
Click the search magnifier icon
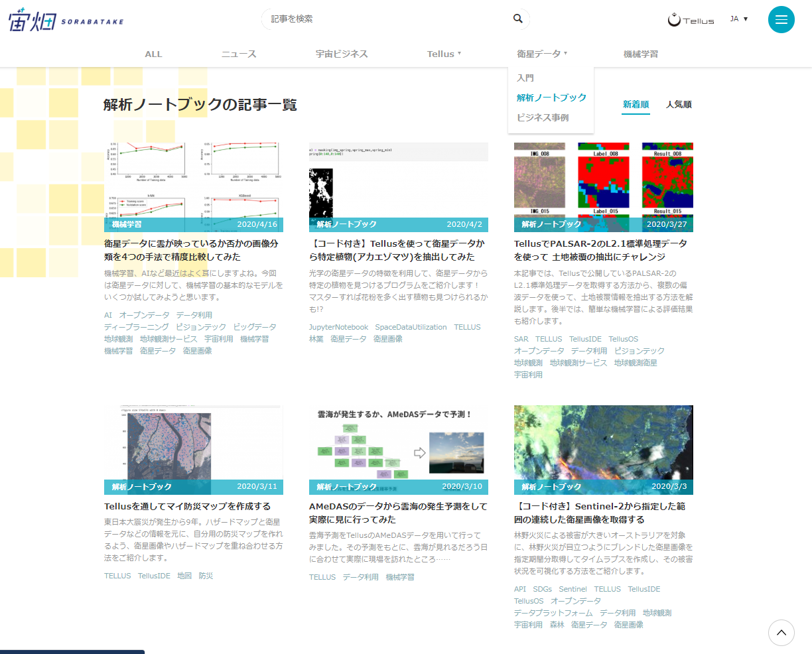(518, 19)
